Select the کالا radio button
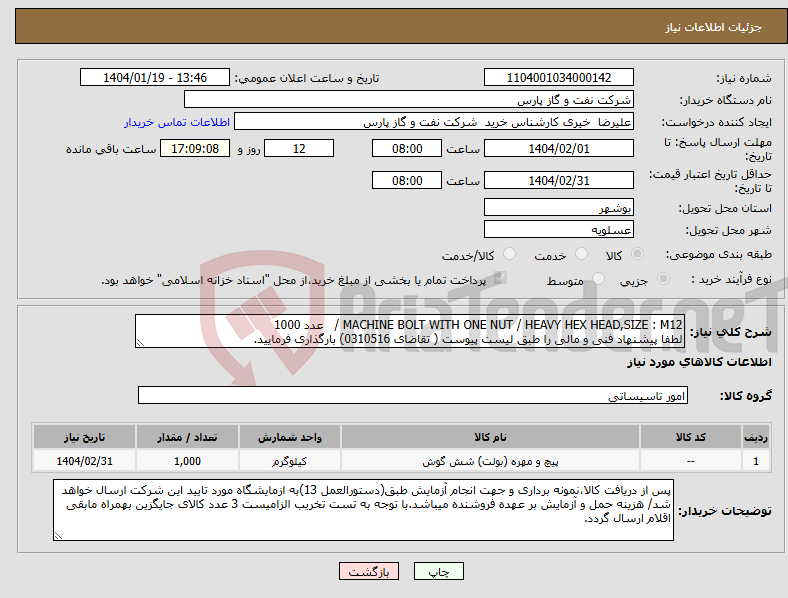This screenshot has height=598, width=788. coord(637,254)
